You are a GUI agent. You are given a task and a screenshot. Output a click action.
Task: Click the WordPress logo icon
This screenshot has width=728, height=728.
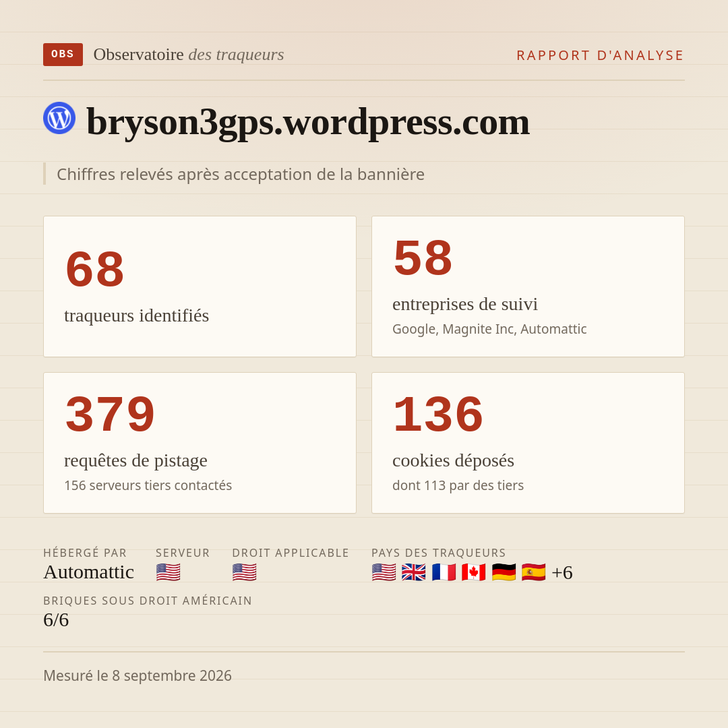pyautogui.click(x=59, y=118)
